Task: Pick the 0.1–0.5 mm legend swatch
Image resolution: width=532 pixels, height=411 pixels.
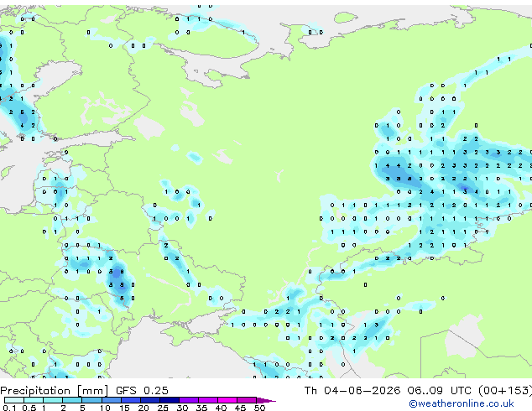Action: [x=14, y=400]
